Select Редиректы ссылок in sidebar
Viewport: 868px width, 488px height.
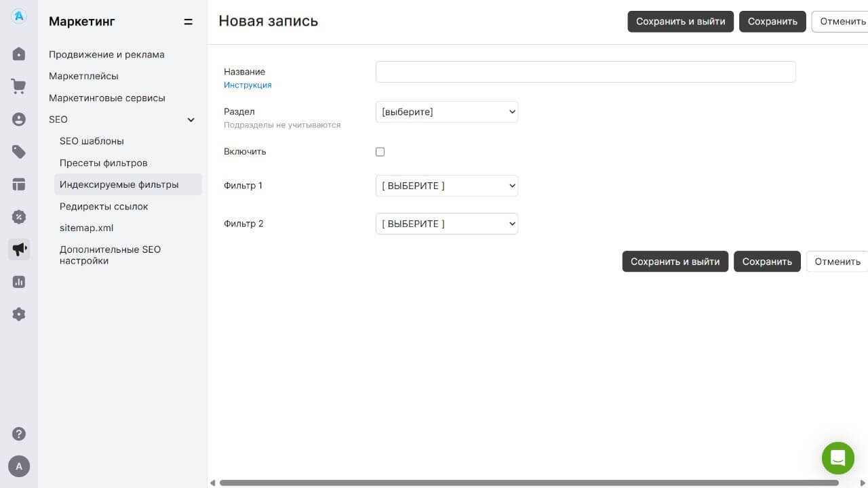[104, 206]
